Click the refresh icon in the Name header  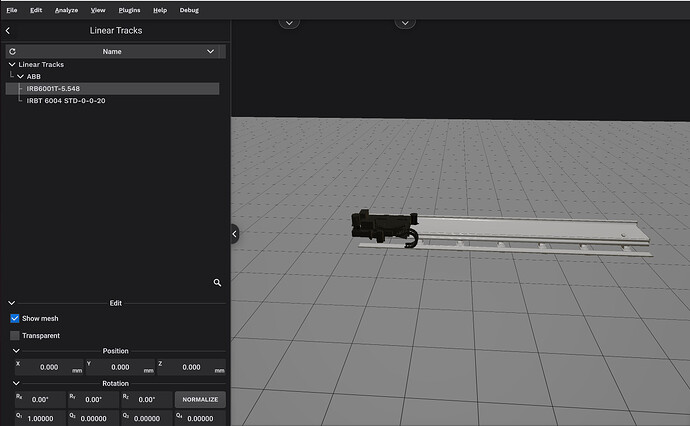12,51
